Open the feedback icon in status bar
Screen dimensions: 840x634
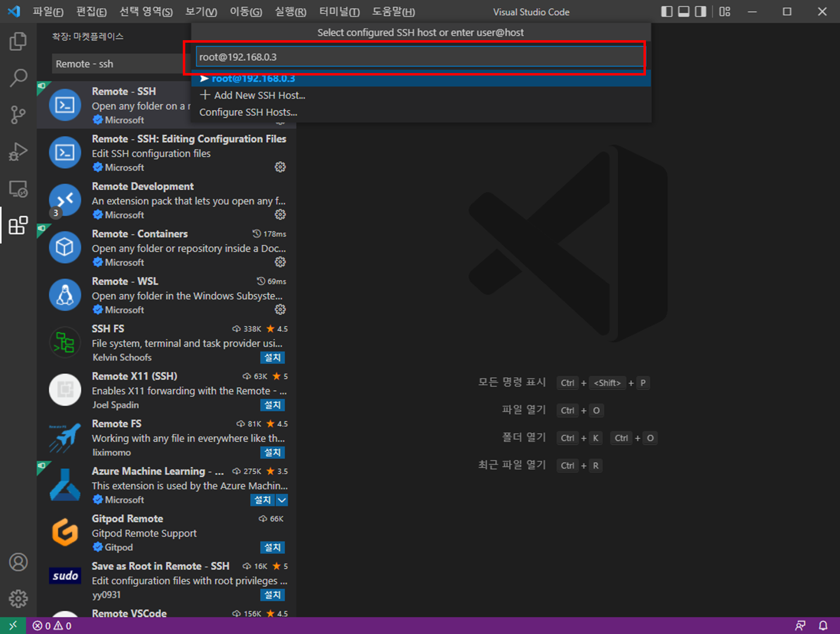(800, 626)
